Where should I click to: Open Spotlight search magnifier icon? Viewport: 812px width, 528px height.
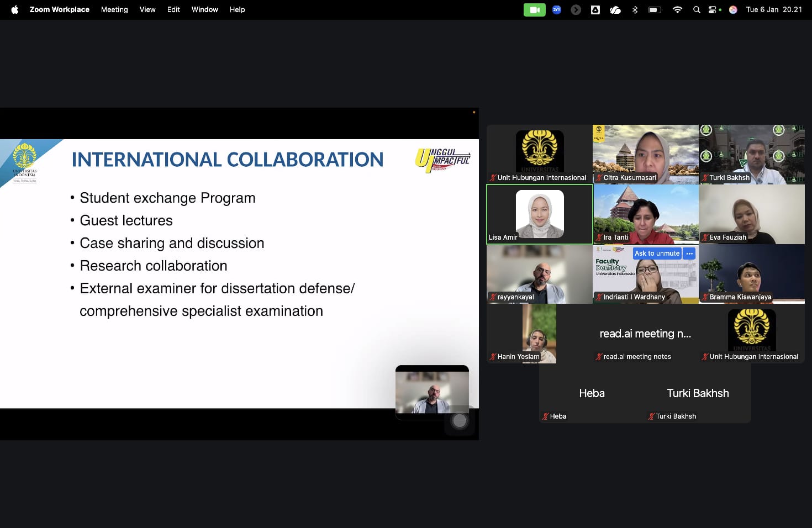(697, 10)
